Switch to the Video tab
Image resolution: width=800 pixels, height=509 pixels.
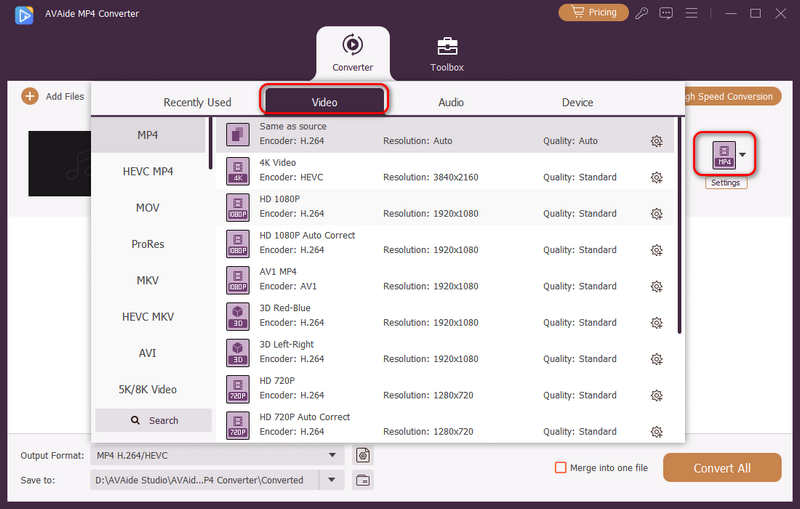coord(324,100)
